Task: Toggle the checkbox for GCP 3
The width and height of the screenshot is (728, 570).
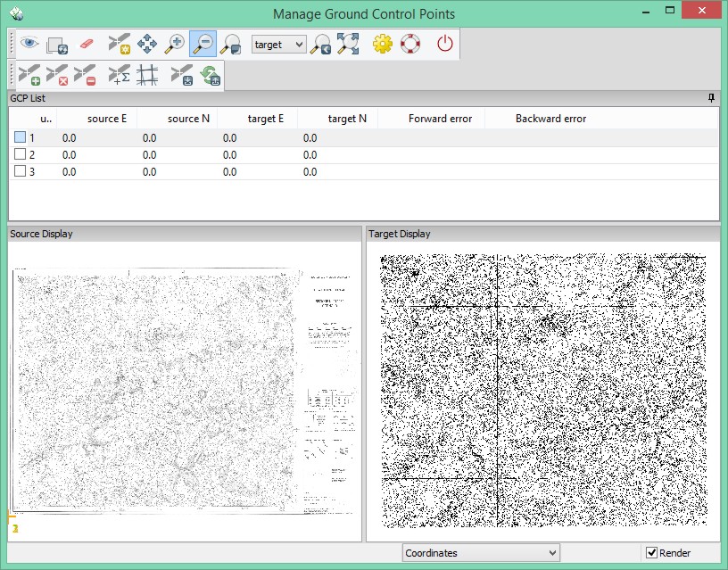Action: (x=20, y=170)
